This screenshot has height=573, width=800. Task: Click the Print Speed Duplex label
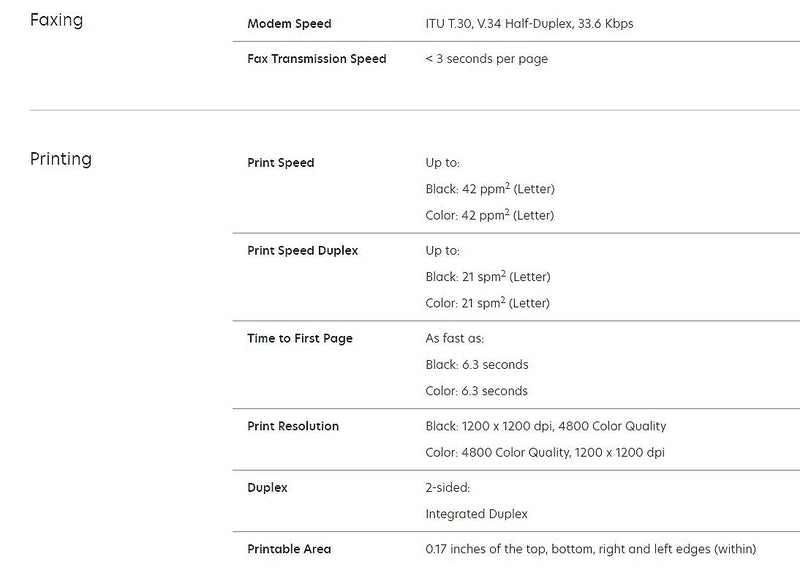pyautogui.click(x=302, y=251)
